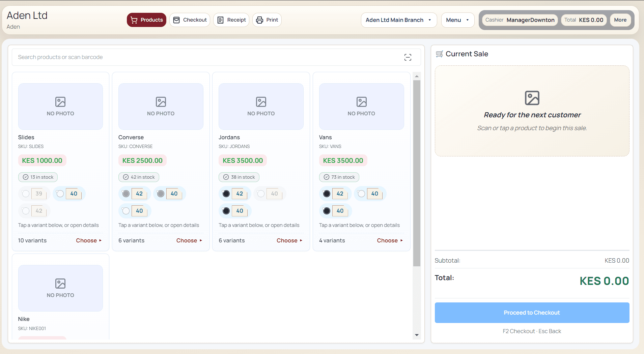
Task: Select Slides size 40 white variant
Action: [x=69, y=194]
